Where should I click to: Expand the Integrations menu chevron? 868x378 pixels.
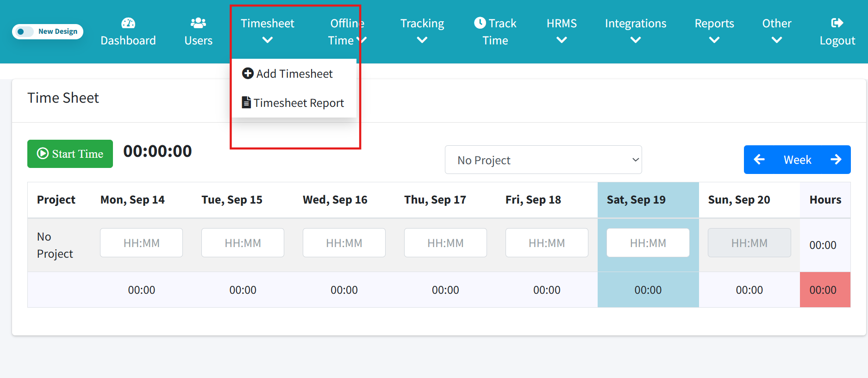tap(636, 40)
